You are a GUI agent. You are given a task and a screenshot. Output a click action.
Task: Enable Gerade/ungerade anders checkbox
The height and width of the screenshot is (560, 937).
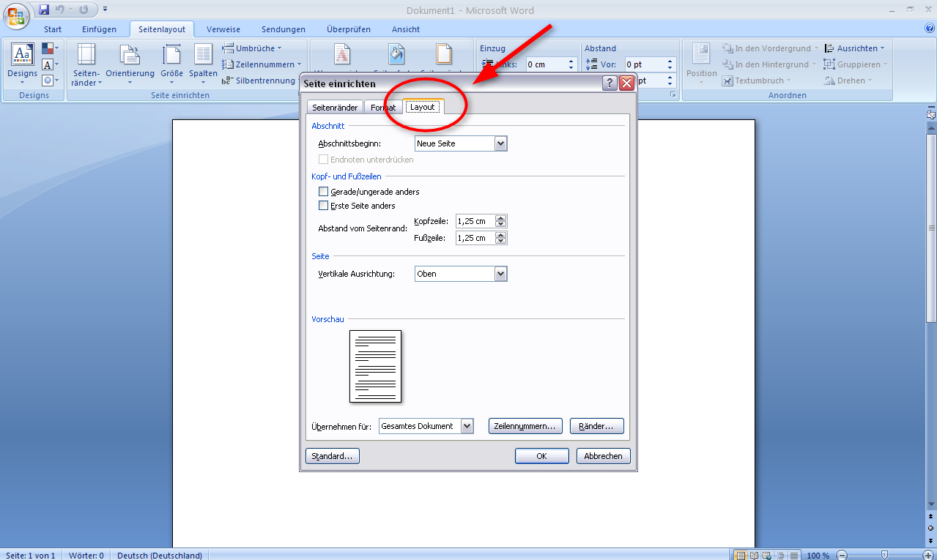[x=324, y=192]
